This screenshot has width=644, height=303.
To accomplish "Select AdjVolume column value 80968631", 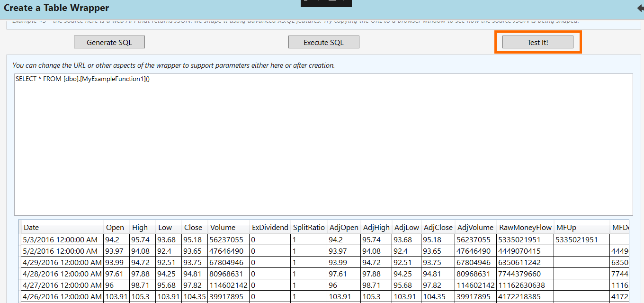I will 476,274.
